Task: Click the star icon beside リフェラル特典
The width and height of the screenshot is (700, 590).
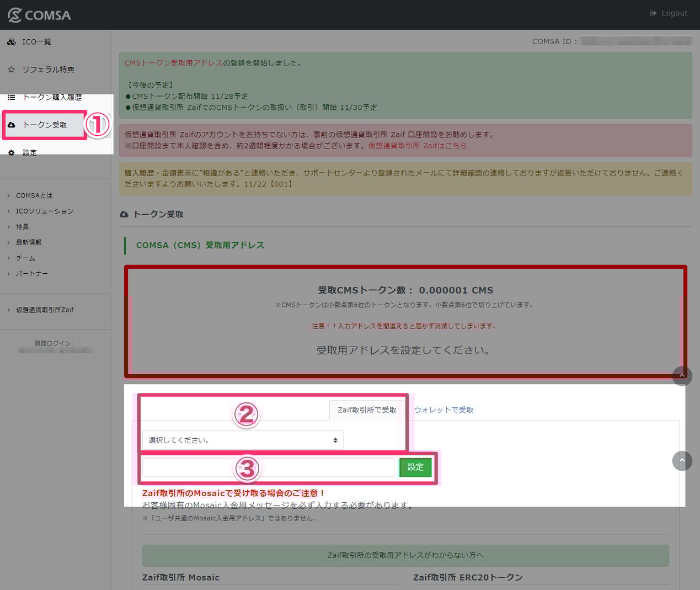Action: pos(11,69)
